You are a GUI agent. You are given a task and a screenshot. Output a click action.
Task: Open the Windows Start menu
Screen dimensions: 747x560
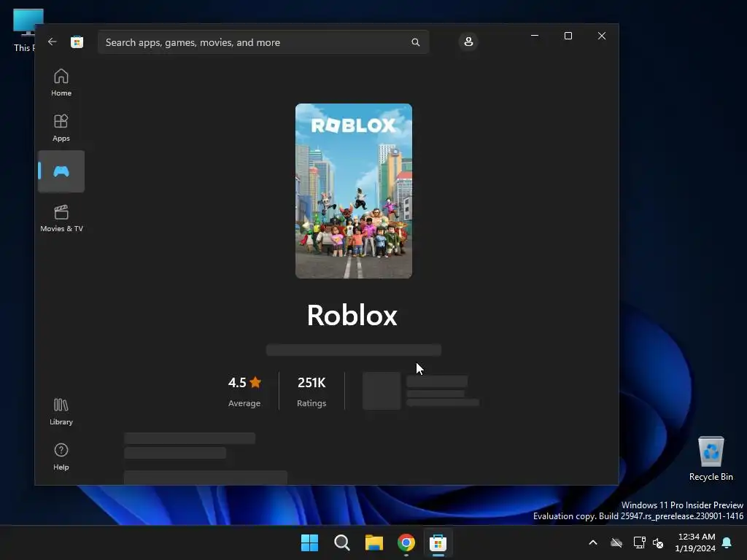coord(309,542)
